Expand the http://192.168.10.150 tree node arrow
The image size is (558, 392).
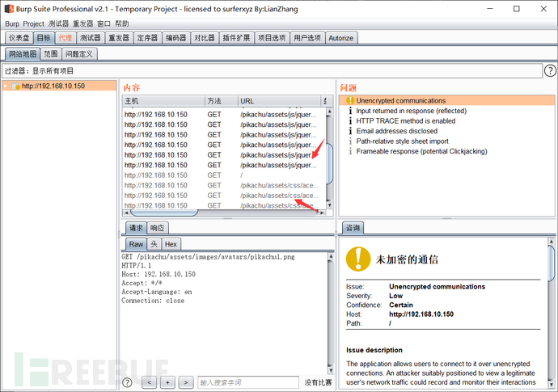pyautogui.click(x=6, y=86)
